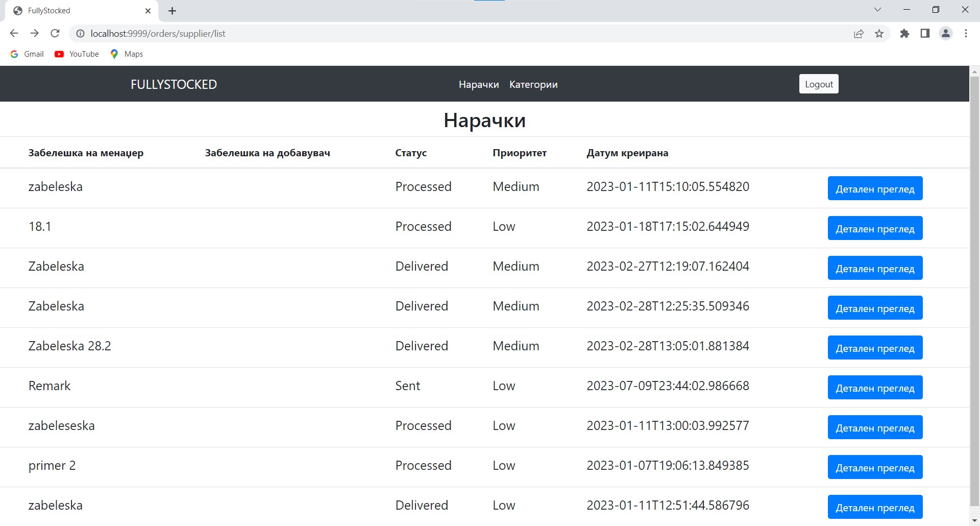This screenshot has height=526, width=980.
Task: Open the Chrome profile avatar
Action: [x=945, y=34]
